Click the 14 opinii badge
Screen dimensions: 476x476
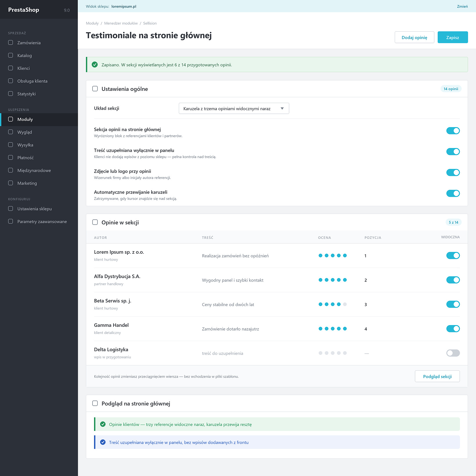pos(451,89)
